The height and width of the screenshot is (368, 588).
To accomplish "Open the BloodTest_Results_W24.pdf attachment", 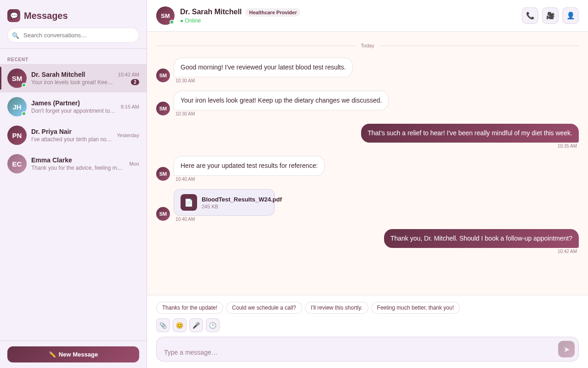I will coord(224,202).
